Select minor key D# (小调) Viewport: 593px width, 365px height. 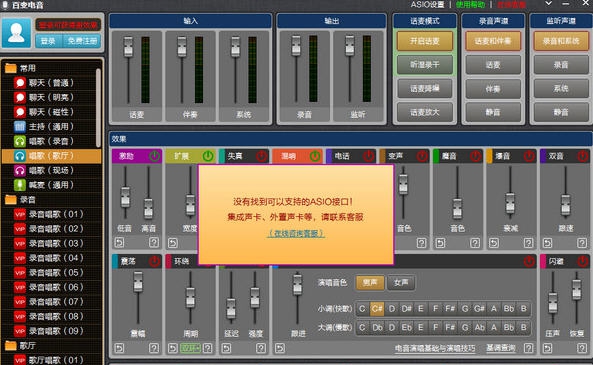(407, 309)
